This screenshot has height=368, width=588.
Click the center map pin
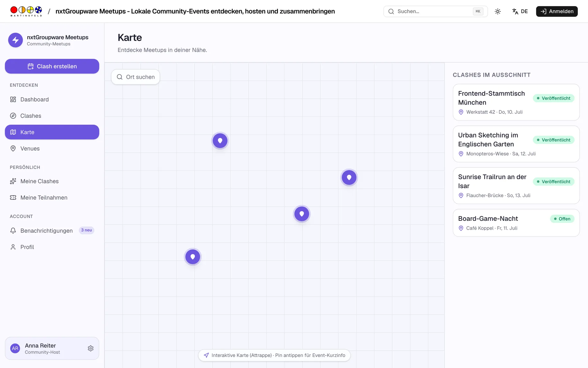302,214
